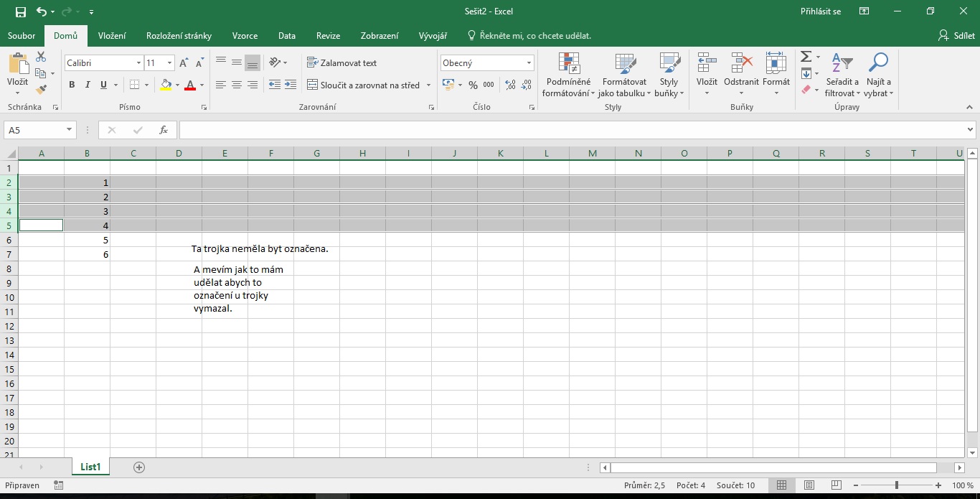The height and width of the screenshot is (499, 980).
Task: Switch to the Vložení ribbon tab
Action: click(x=112, y=36)
